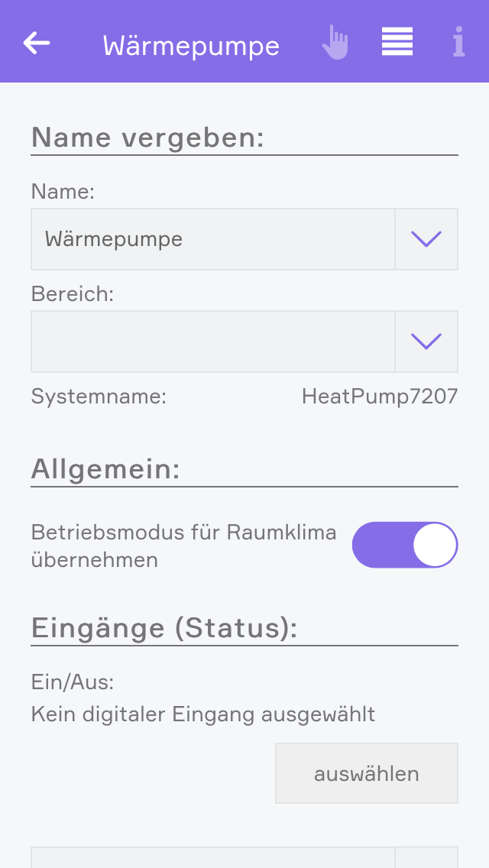Show info via the 'i' icon

(458, 43)
